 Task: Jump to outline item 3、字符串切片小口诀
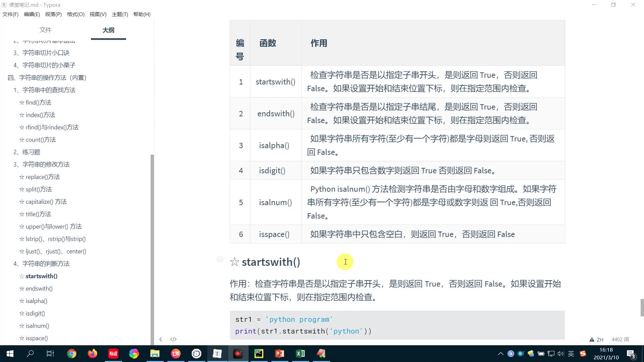(x=41, y=53)
